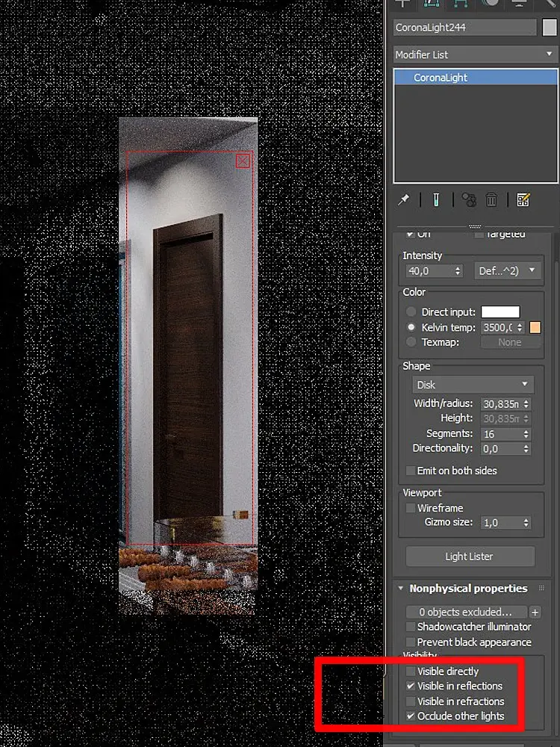Open the Light Lister
Viewport: 560px width, 747px height.
click(470, 557)
